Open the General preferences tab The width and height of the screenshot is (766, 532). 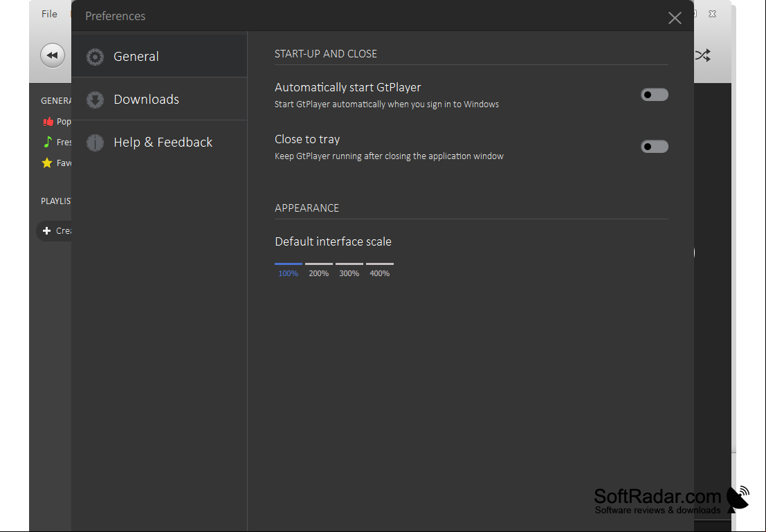click(159, 56)
